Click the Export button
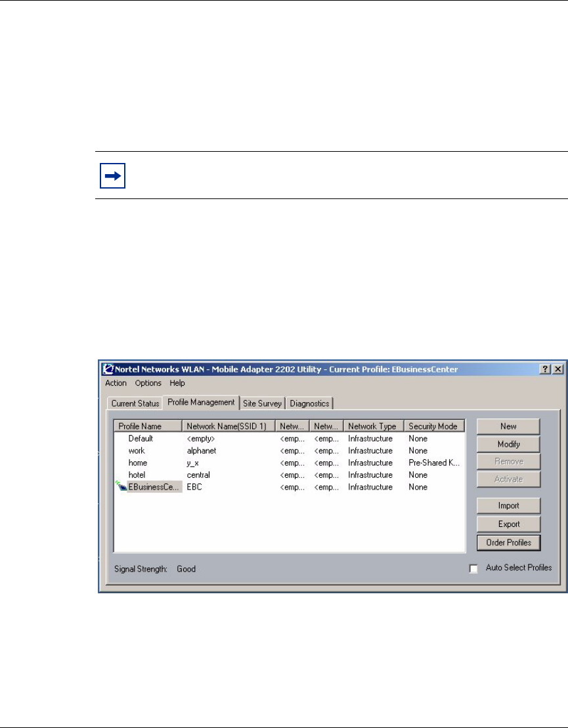This screenshot has width=568, height=728. [x=508, y=524]
